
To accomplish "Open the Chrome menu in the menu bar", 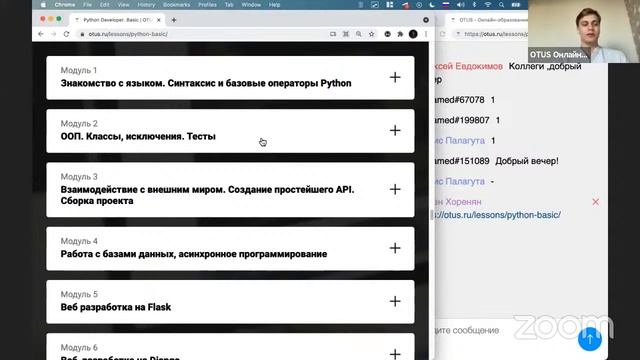I will click(65, 5).
